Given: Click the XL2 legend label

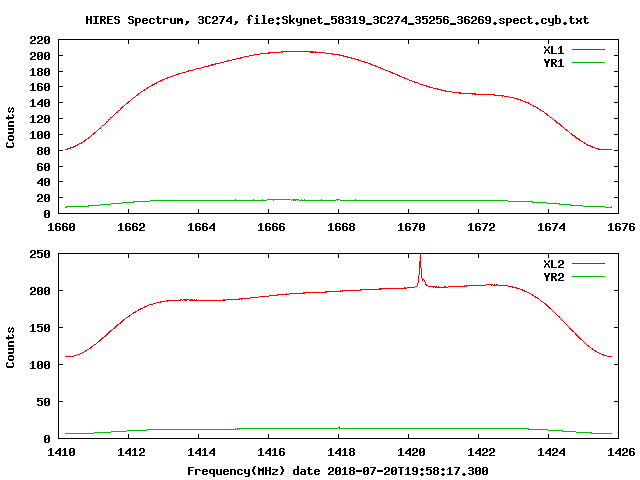Looking at the screenshot, I should (553, 264).
